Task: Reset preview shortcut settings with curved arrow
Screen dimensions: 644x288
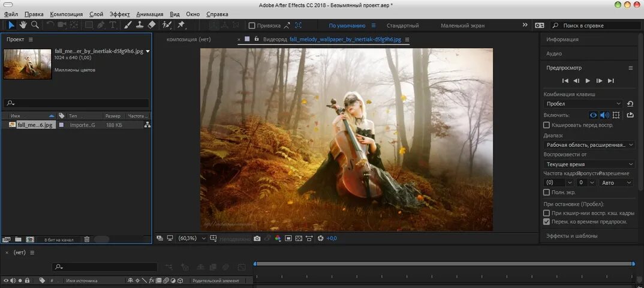Action: pyautogui.click(x=630, y=104)
